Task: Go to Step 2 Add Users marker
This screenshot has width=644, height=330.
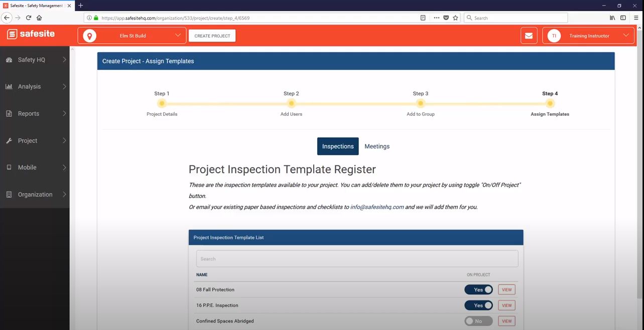Action: 291,104
